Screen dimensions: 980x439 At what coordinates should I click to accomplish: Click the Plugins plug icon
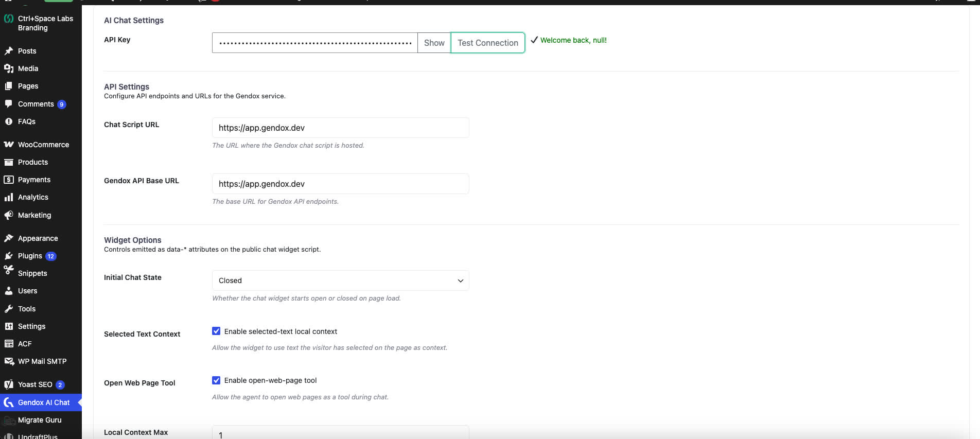tap(9, 256)
